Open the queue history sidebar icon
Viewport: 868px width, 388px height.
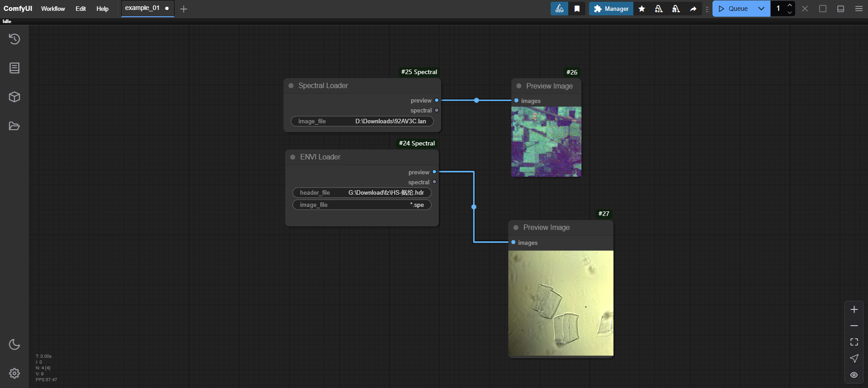[x=14, y=39]
